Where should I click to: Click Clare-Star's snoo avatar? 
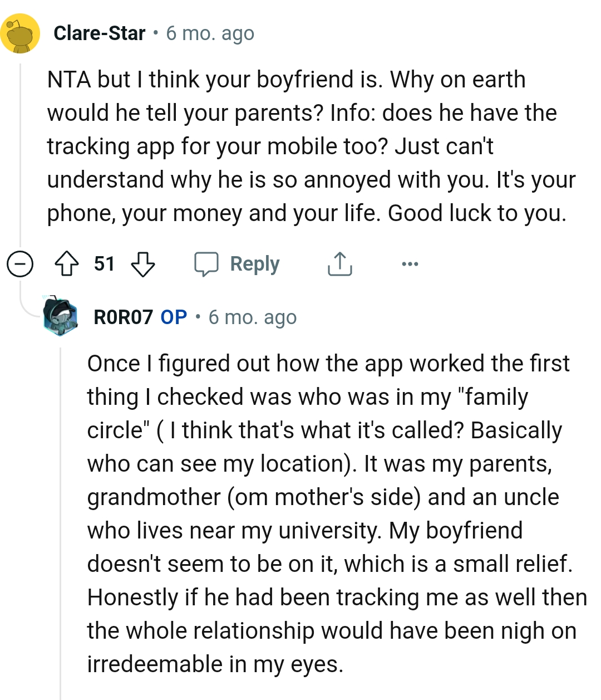click(21, 32)
